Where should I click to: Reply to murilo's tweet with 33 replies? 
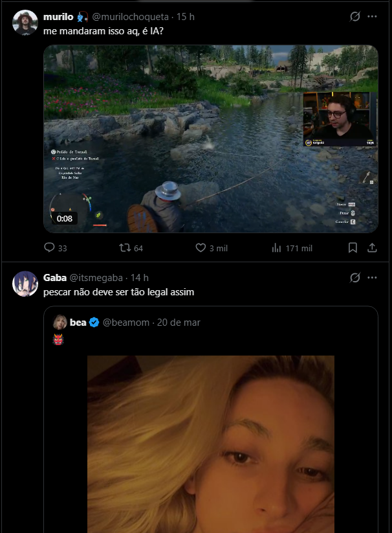tap(56, 248)
